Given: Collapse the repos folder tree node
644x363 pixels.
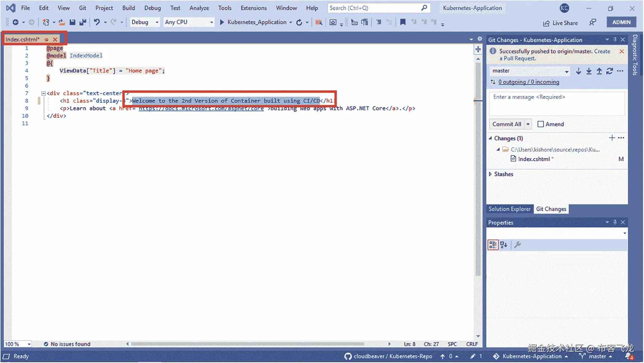Looking at the screenshot, I should point(498,150).
